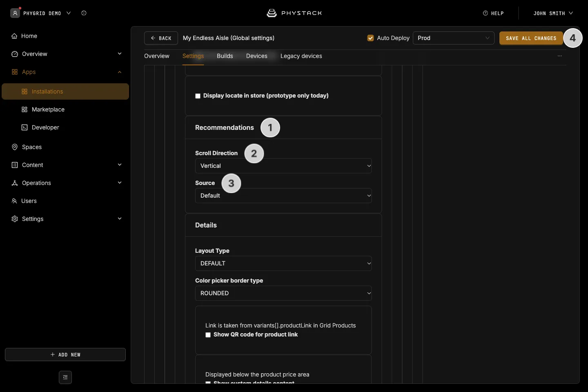Click the Overview gauge icon
The height and width of the screenshot is (392, 588).
tap(15, 54)
